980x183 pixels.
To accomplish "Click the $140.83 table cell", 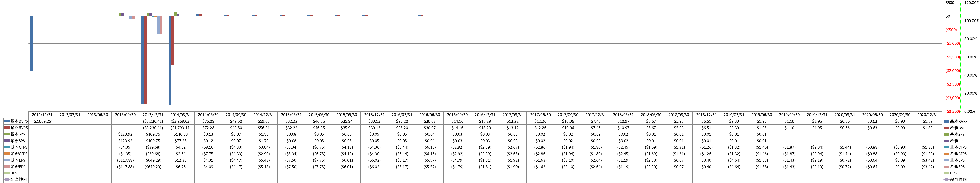I will [181, 134].
